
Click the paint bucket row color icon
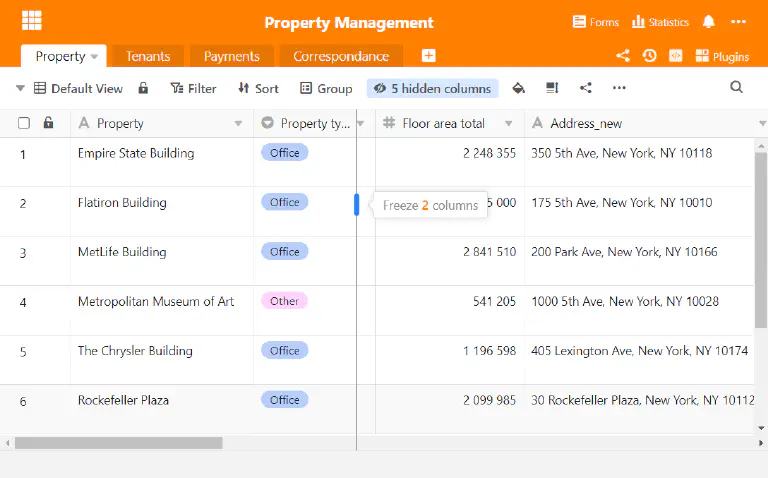[x=519, y=88]
